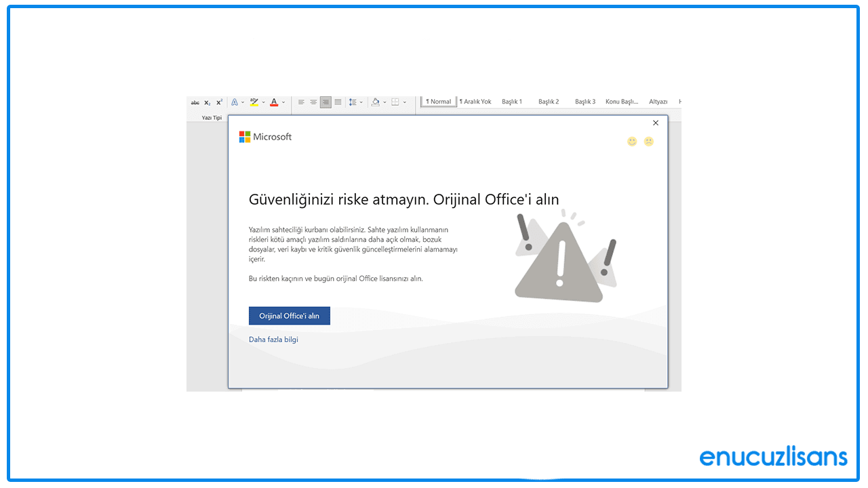Click the paragraph starting Yazılım sahteciliği kurbanı

(353, 245)
